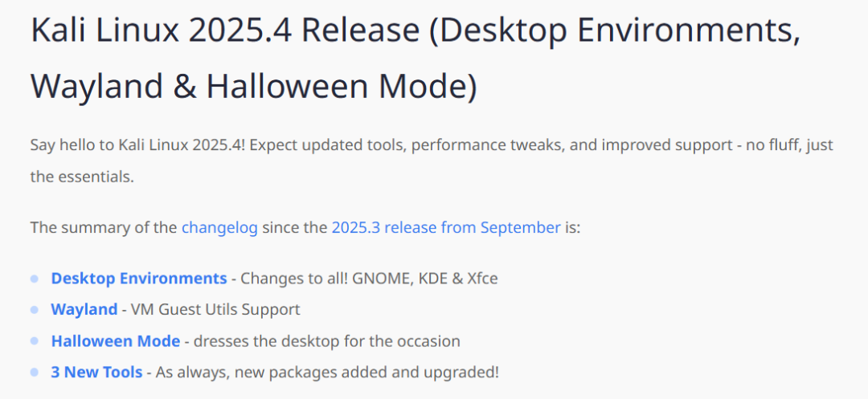The image size is (868, 399).
Task: Click the 'VM Guest Utils Support' description
Action: tap(215, 309)
